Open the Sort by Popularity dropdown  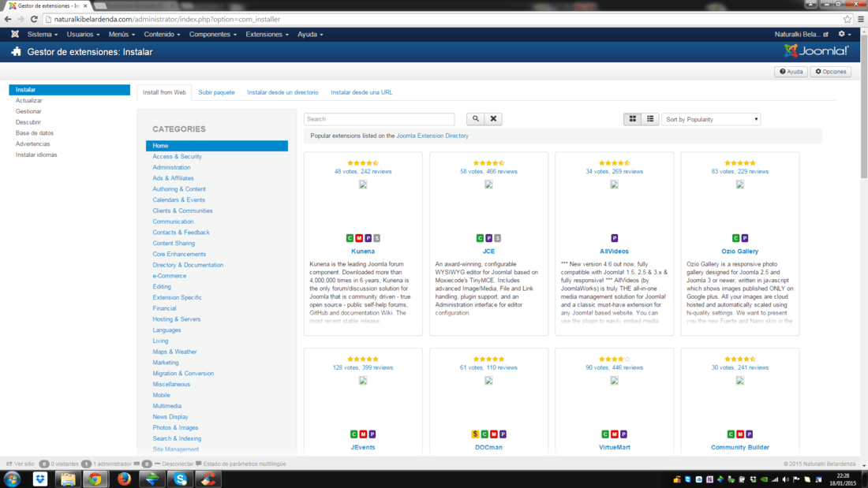pos(711,120)
